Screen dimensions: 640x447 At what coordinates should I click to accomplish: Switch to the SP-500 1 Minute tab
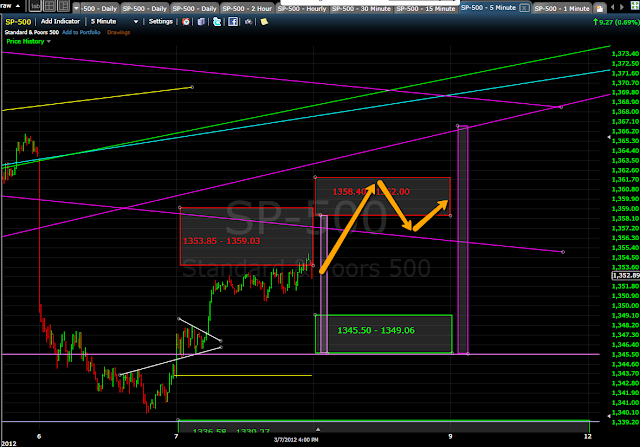point(562,9)
